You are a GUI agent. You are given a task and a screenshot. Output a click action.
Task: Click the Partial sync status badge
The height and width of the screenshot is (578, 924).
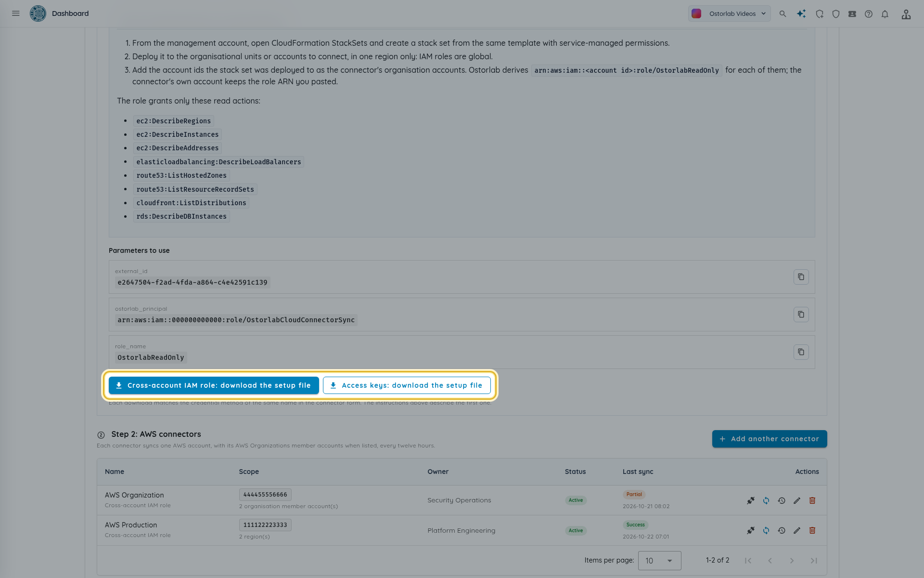coord(634,495)
